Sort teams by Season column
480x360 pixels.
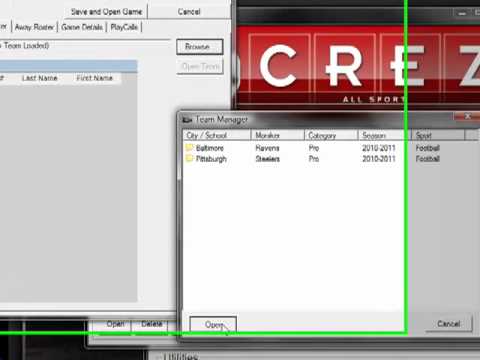click(384, 135)
